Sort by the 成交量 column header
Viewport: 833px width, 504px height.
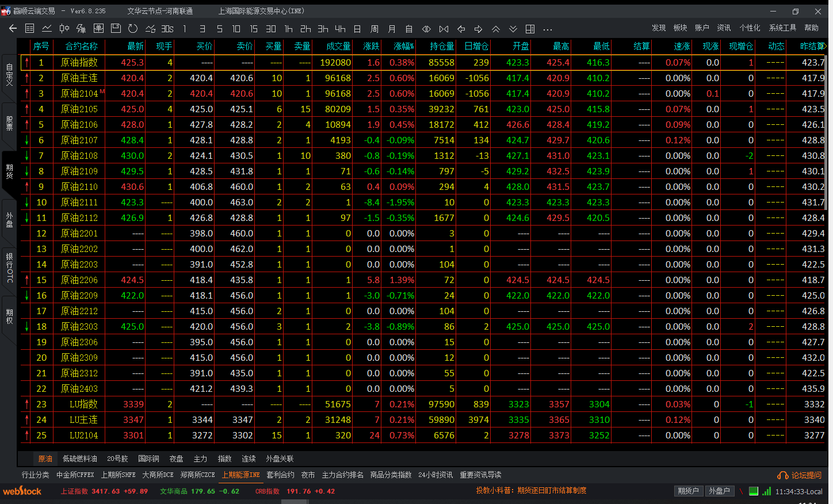pos(338,46)
